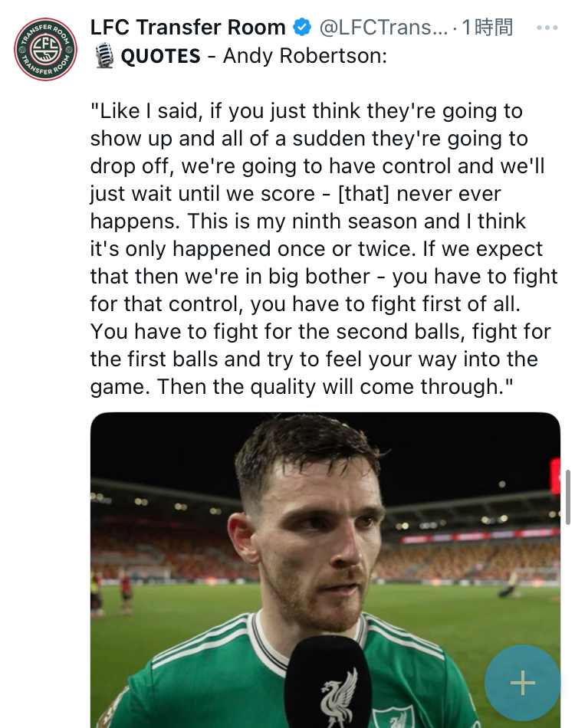
Task: Open the LFC Transfer Room profile avatar
Action: tap(46, 50)
